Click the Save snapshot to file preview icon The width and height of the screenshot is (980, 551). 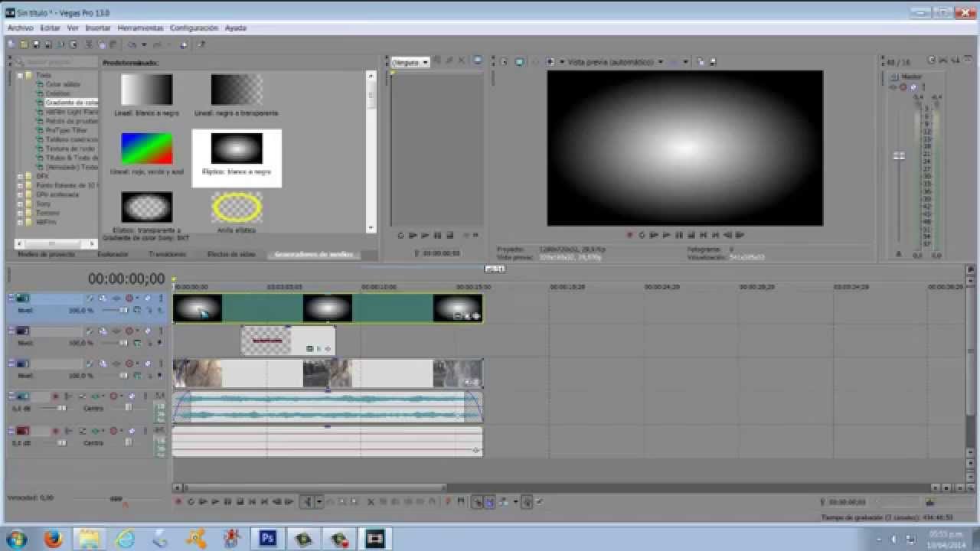tap(712, 61)
